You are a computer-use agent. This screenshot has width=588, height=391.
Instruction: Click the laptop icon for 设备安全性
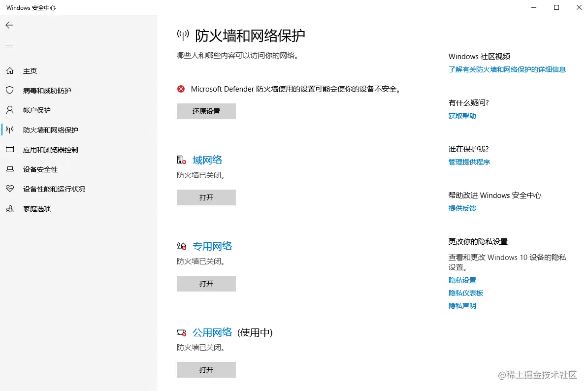(10, 169)
